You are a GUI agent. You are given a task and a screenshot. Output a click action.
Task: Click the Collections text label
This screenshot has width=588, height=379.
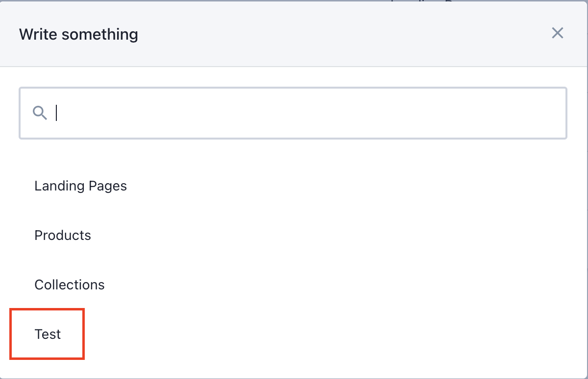click(x=70, y=285)
